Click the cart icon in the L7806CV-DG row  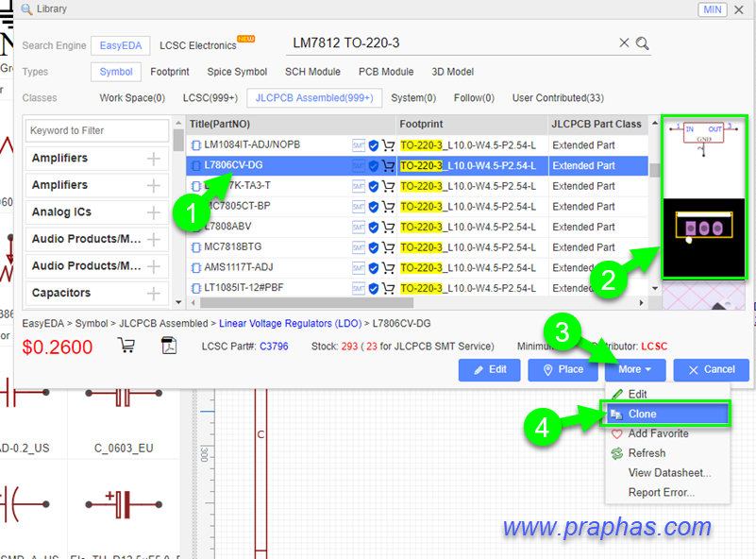(388, 166)
